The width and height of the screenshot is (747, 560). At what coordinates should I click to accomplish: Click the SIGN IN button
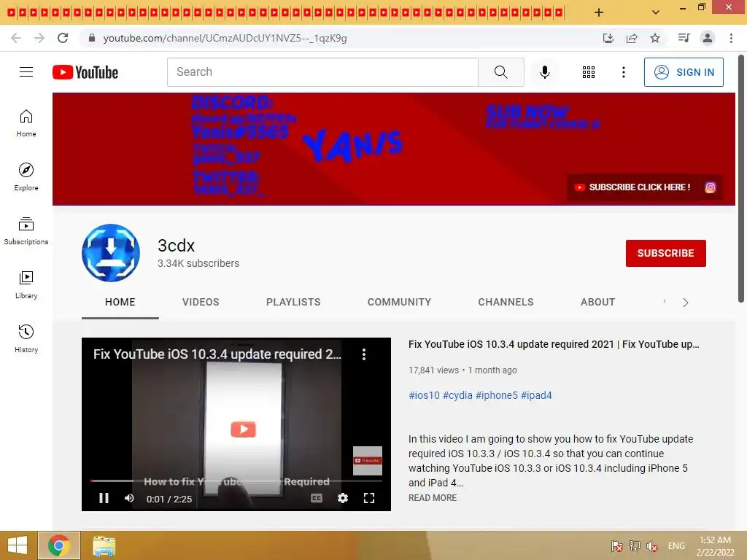[684, 72]
